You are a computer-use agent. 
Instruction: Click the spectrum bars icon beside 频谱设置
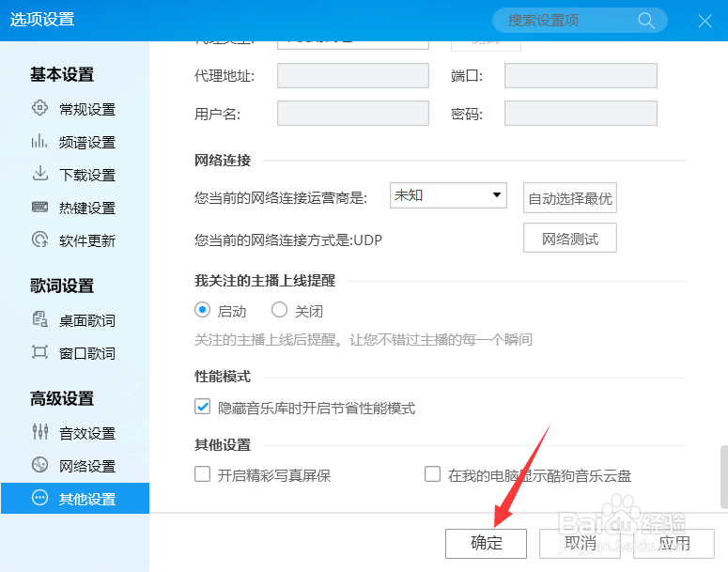(39, 140)
